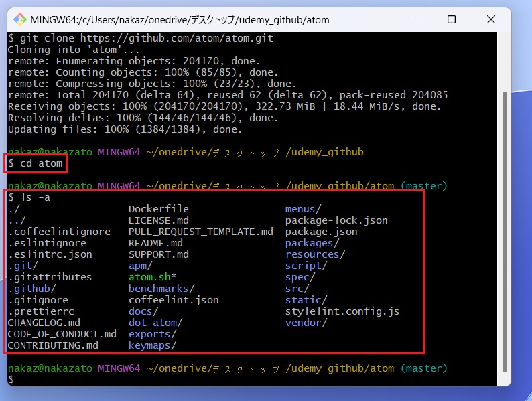532x401 pixels.
Task: Close the MINGW64 terminal window
Action: click(x=490, y=19)
